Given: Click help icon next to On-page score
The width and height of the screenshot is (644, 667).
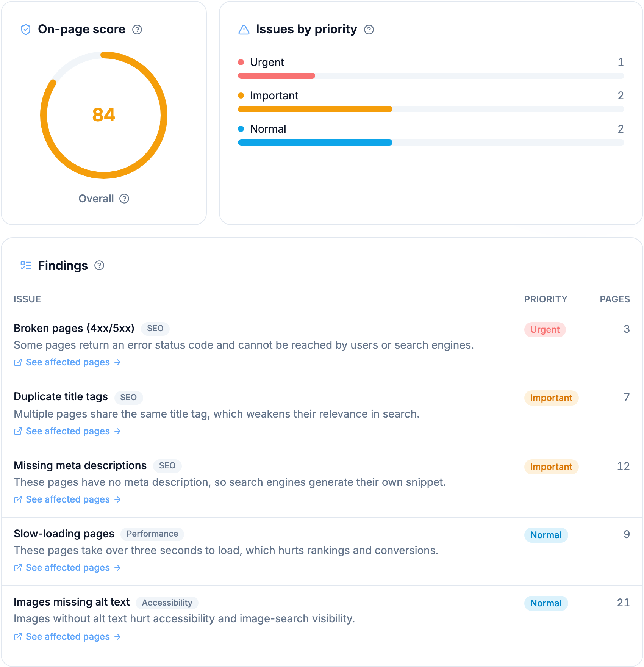Looking at the screenshot, I should coord(137,30).
